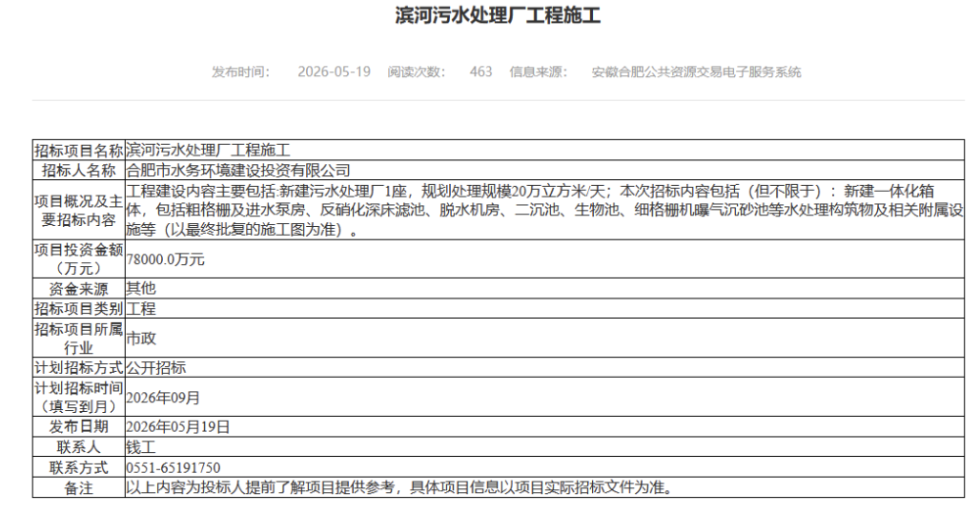980x515 pixels.
Task: Click the 信息来源 label
Action: pos(538,72)
